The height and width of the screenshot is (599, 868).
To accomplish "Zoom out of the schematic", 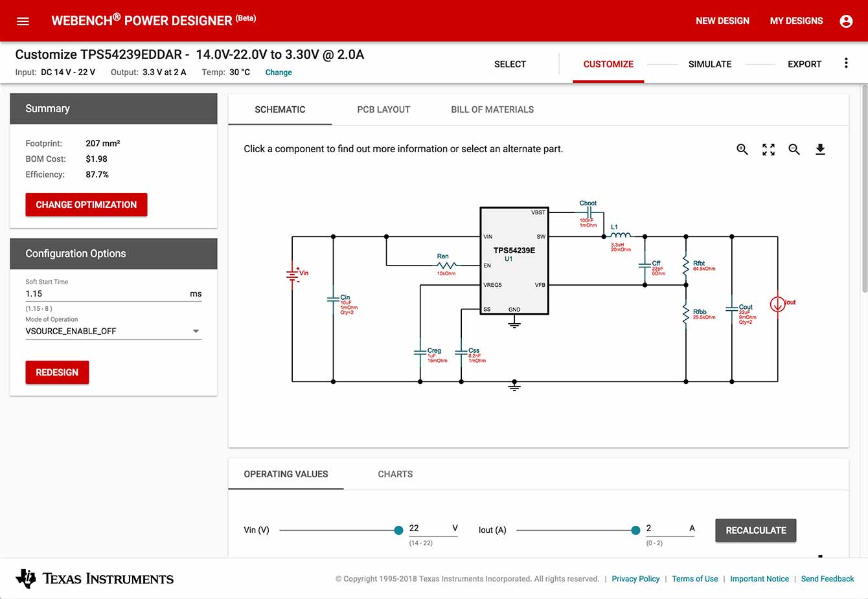I will pyautogui.click(x=794, y=150).
